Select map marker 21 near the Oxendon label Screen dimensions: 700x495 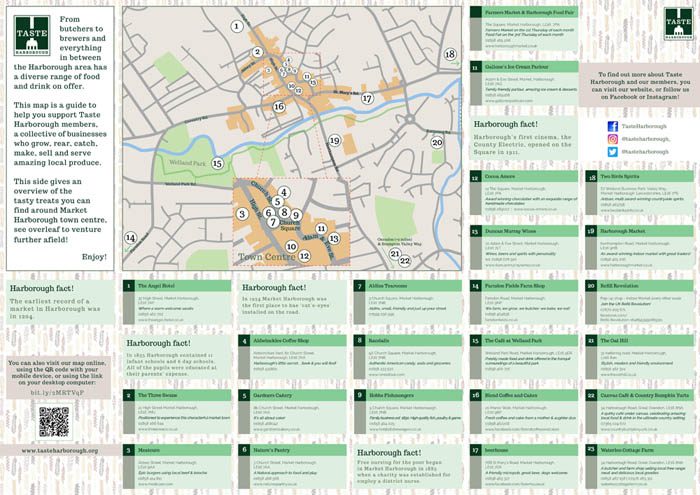(x=395, y=254)
